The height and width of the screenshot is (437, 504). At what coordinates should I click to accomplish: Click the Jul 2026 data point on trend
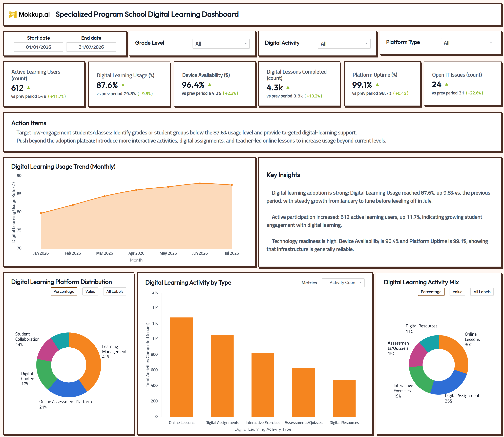(x=232, y=185)
